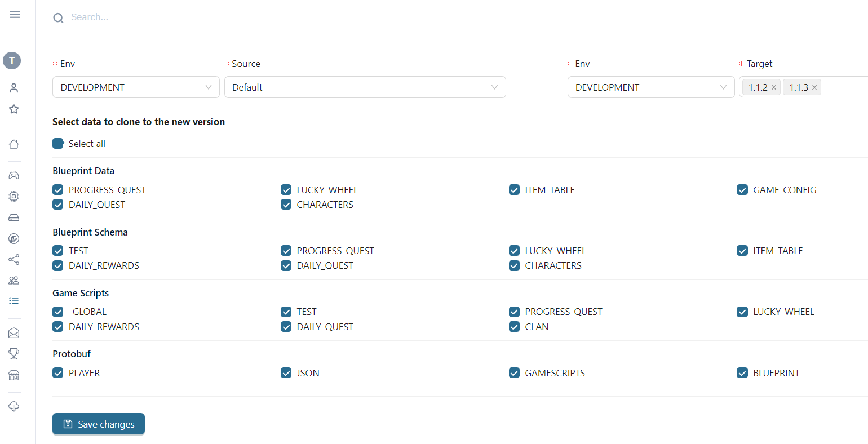Uncheck CLAN game script

(x=514, y=327)
